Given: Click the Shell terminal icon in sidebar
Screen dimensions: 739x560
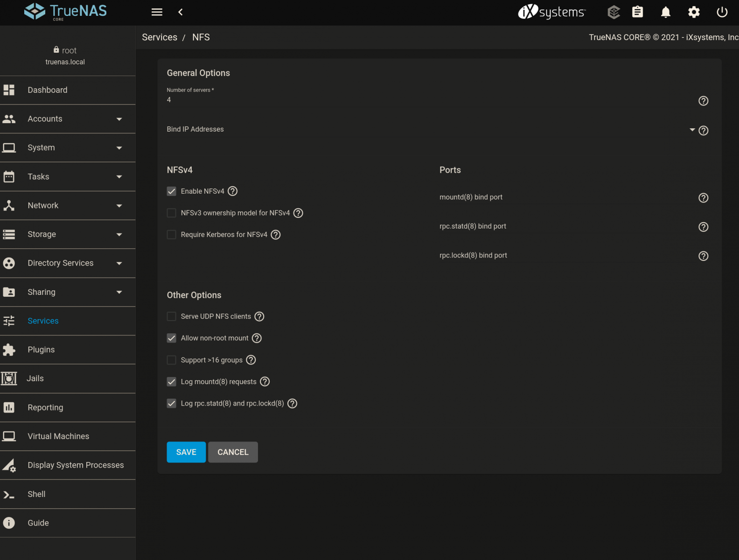Looking at the screenshot, I should 9,495.
